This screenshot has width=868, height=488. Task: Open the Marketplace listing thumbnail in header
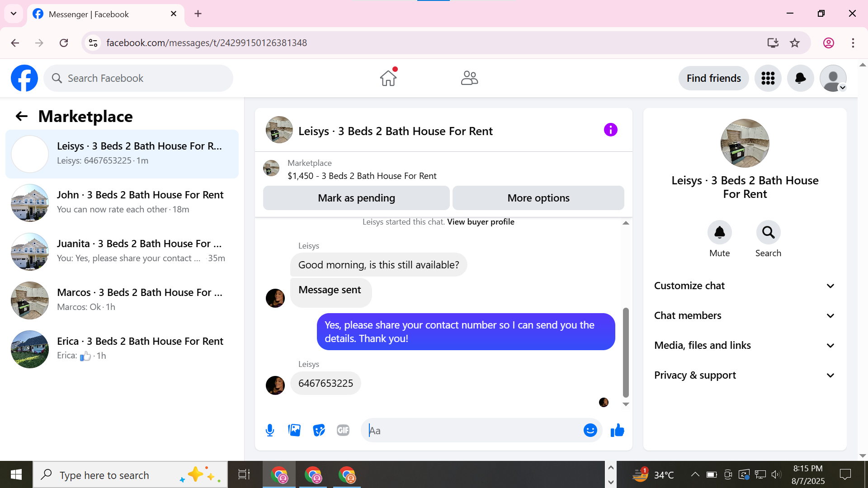(271, 168)
